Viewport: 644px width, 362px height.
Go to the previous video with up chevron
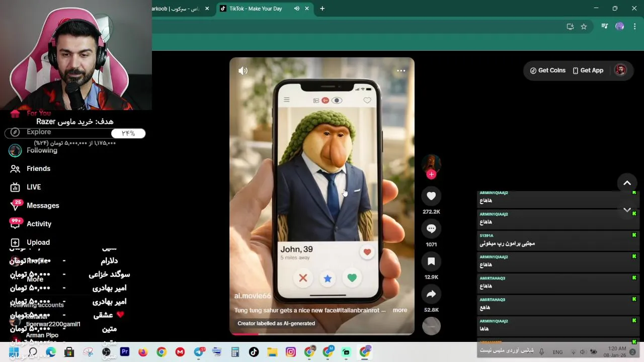[627, 183]
